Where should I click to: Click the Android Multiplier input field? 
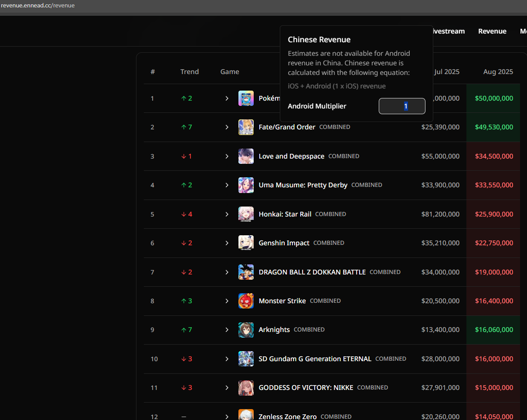point(402,106)
